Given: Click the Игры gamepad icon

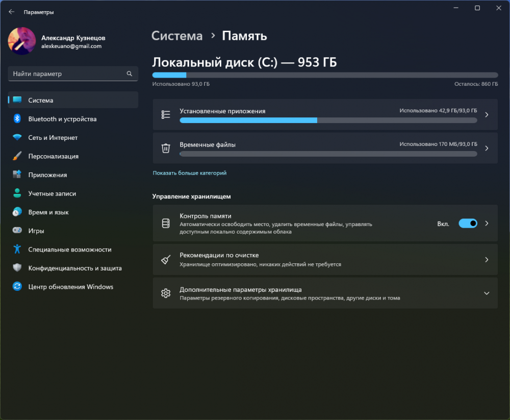Looking at the screenshot, I should (x=17, y=231).
